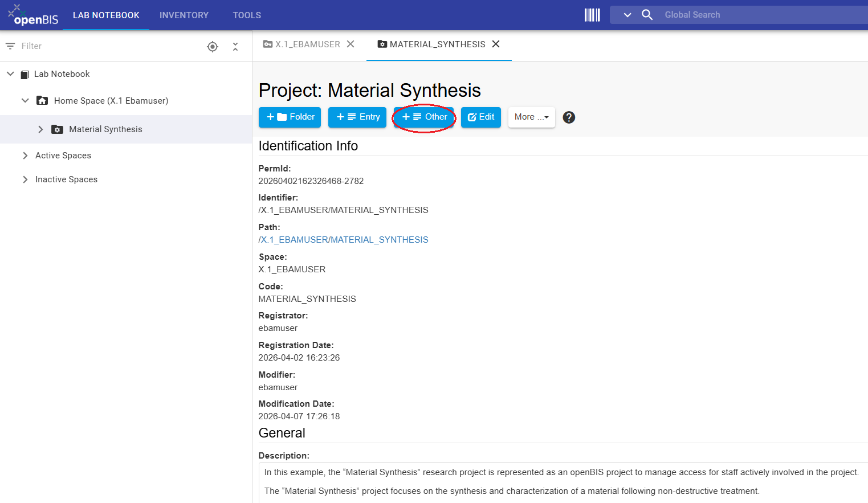Click the Home Space folder icon

click(x=42, y=101)
